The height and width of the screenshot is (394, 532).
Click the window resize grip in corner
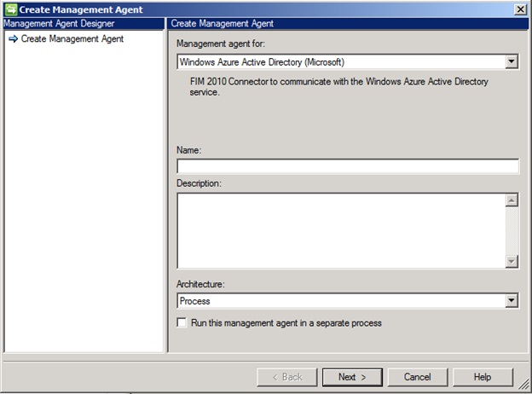[524, 385]
